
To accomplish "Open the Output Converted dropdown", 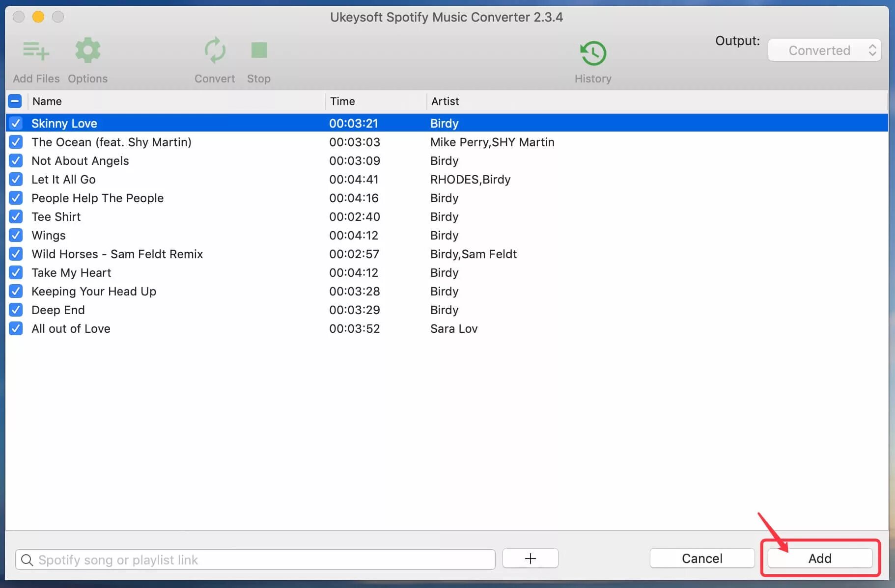I will [x=825, y=50].
